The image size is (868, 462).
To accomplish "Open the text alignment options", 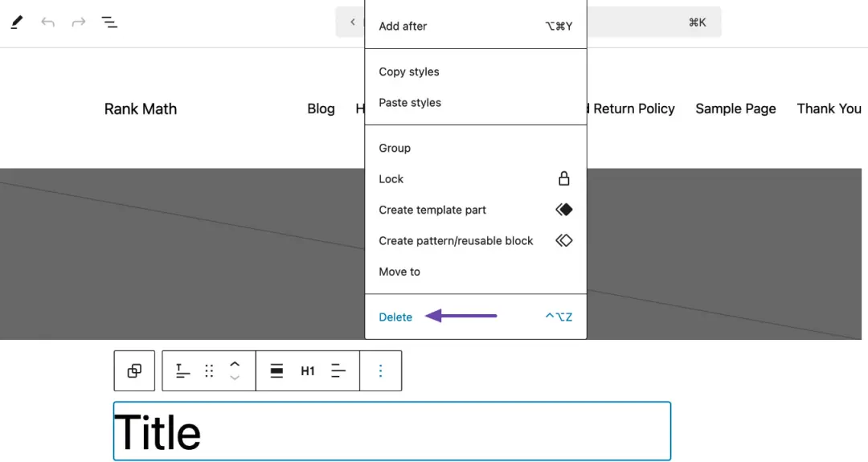I will point(338,370).
